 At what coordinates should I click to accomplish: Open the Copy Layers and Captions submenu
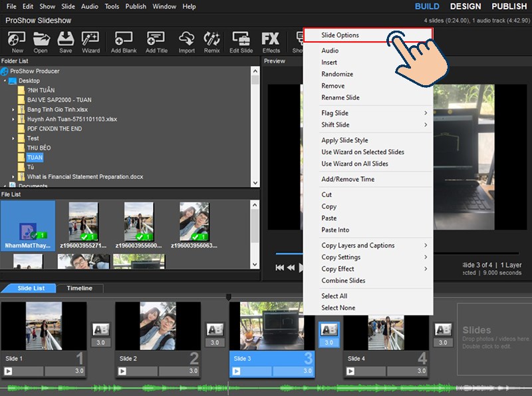click(368, 245)
